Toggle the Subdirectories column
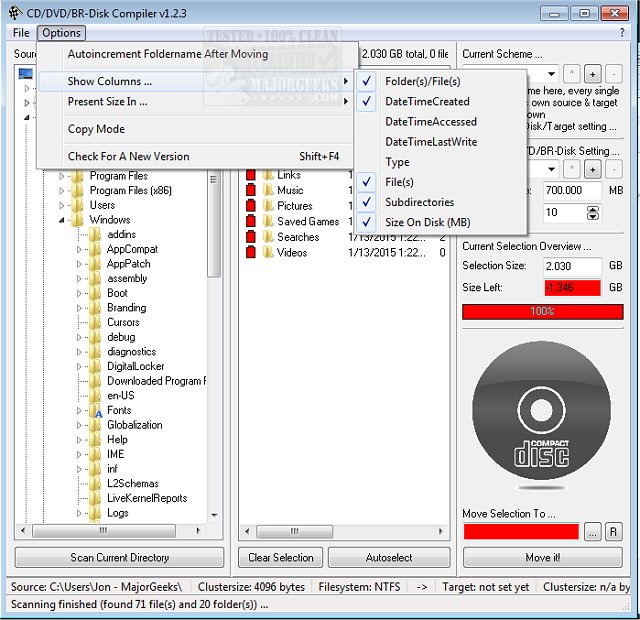The height and width of the screenshot is (620, 640). coord(441,202)
